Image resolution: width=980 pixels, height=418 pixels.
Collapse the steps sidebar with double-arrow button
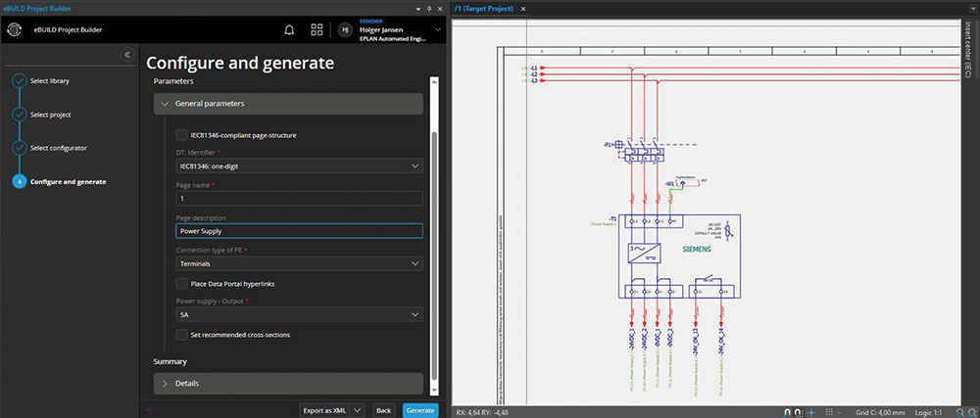127,54
